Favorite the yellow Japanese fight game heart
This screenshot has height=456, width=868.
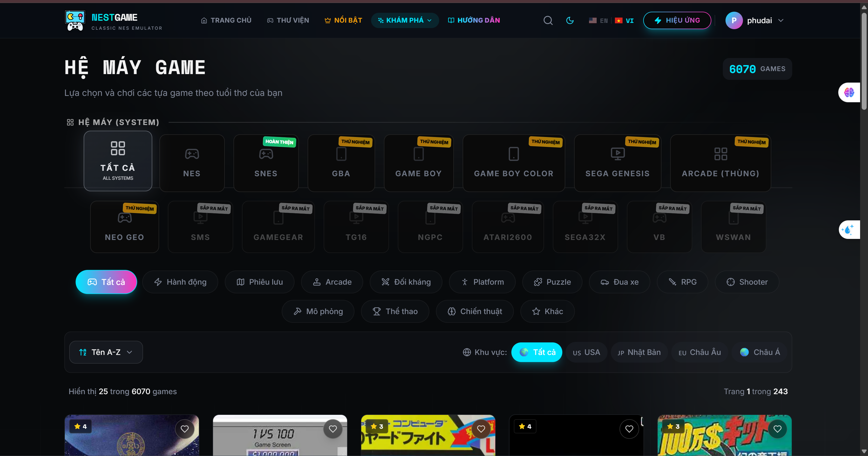(x=481, y=429)
